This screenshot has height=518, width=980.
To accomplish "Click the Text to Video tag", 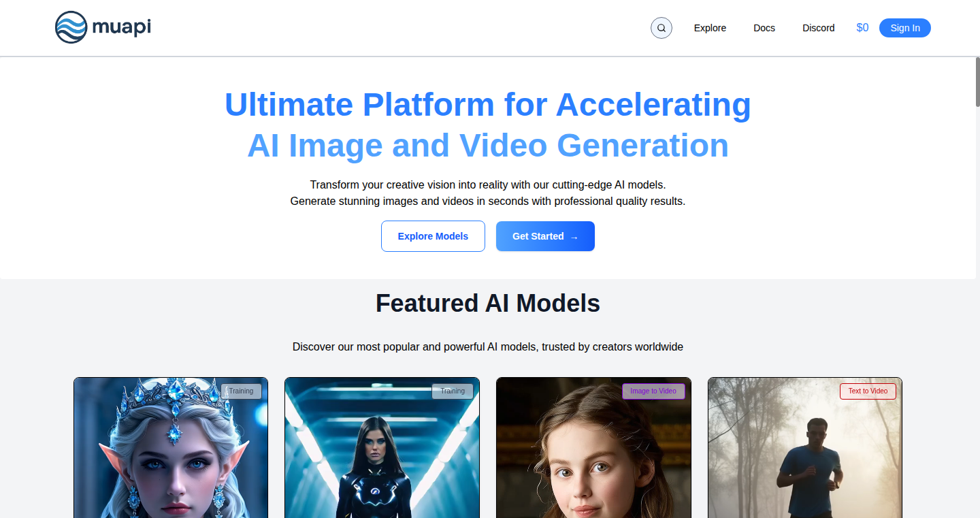I will 868,391.
